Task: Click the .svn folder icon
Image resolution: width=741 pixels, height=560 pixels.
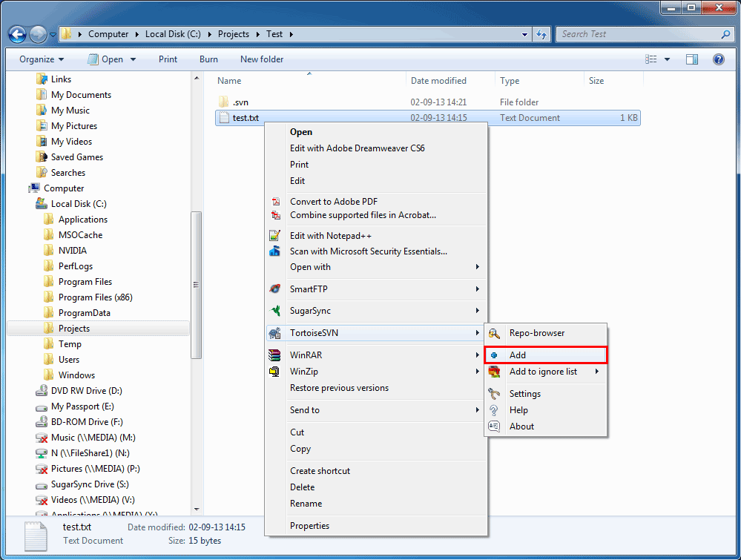Action: 223,102
